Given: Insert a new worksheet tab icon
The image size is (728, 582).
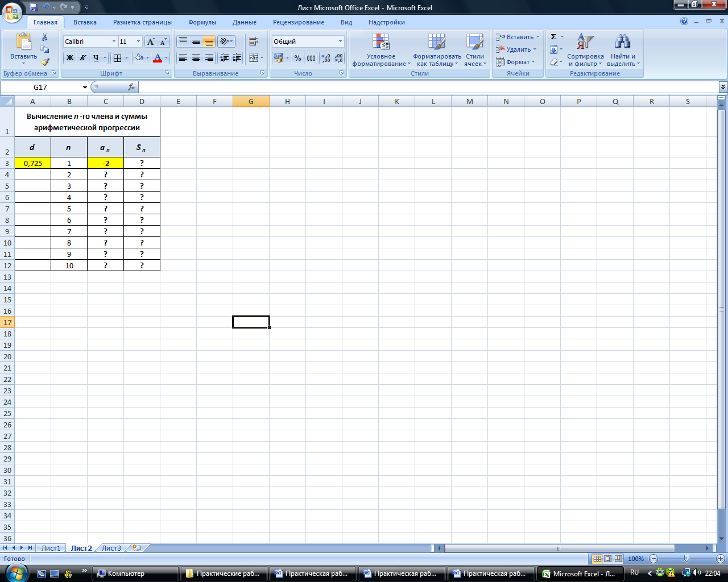Looking at the screenshot, I should pos(136,548).
